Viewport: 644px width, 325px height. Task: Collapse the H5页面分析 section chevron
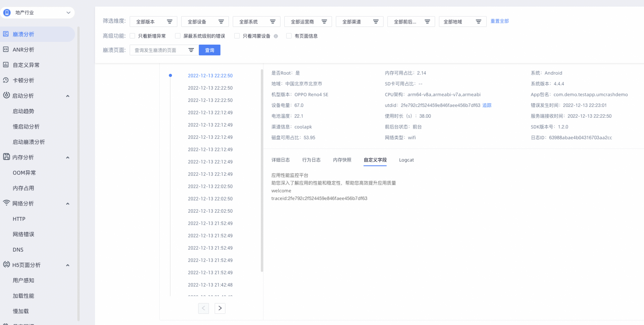coord(68,265)
